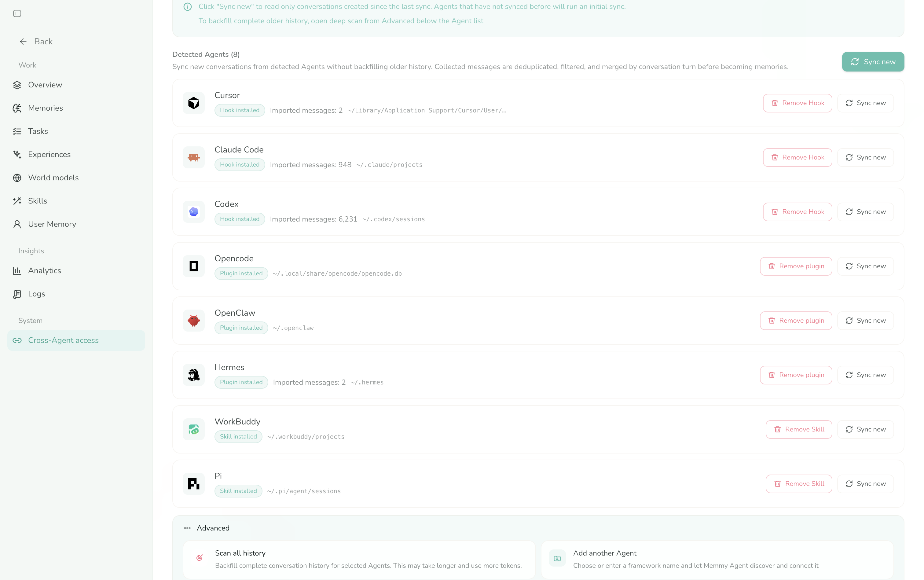924x580 pixels.
Task: Sync new conversations for WorkBuddy
Action: point(865,429)
